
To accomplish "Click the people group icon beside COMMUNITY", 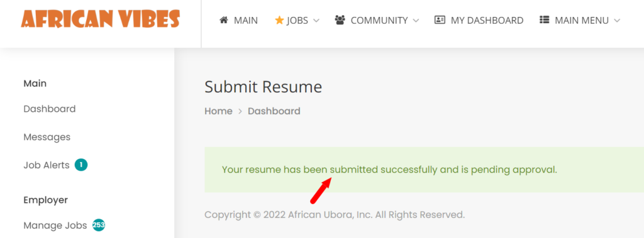I will 340,20.
